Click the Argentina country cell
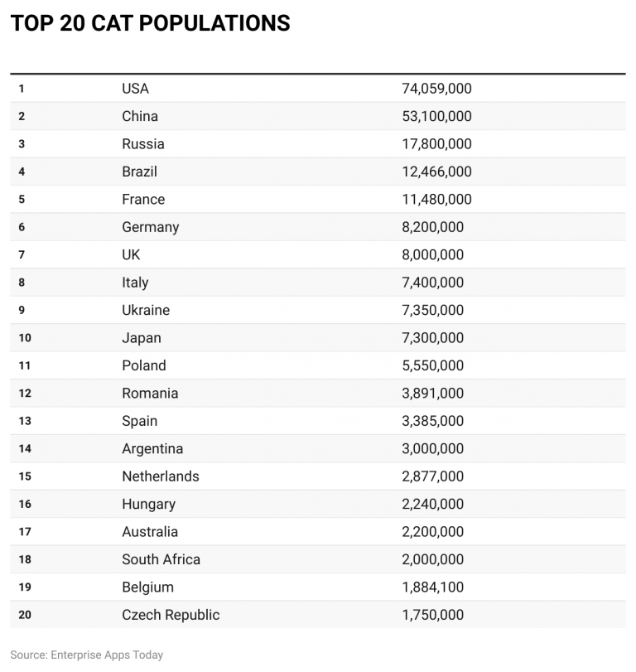The width and height of the screenshot is (636, 672). click(152, 449)
